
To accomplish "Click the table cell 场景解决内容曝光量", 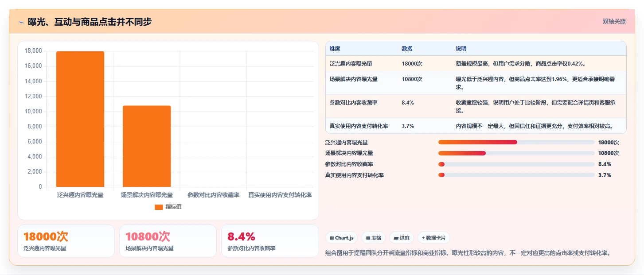I will (353, 79).
